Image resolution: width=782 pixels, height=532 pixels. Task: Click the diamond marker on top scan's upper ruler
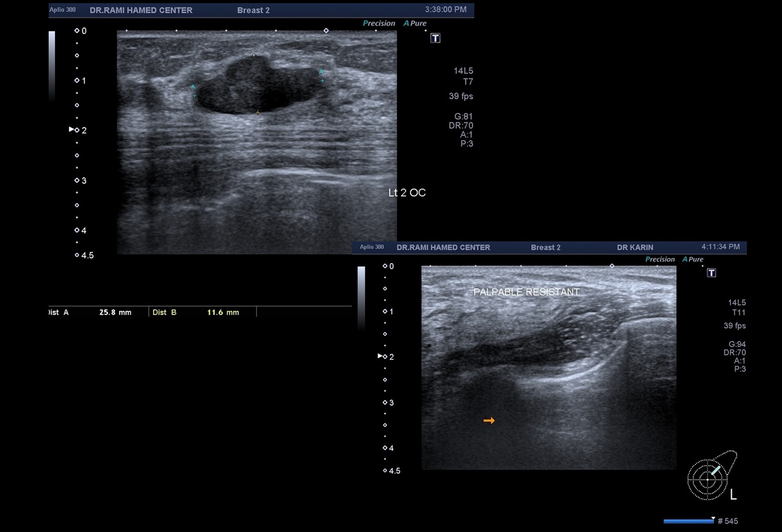coord(326,30)
